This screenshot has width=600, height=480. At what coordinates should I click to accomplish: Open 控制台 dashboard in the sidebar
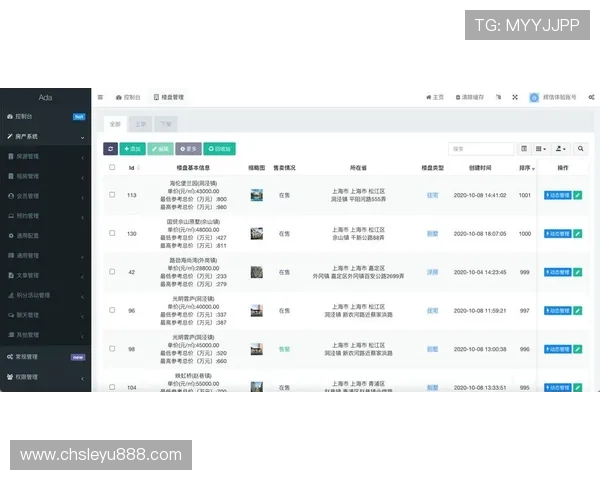(46, 116)
